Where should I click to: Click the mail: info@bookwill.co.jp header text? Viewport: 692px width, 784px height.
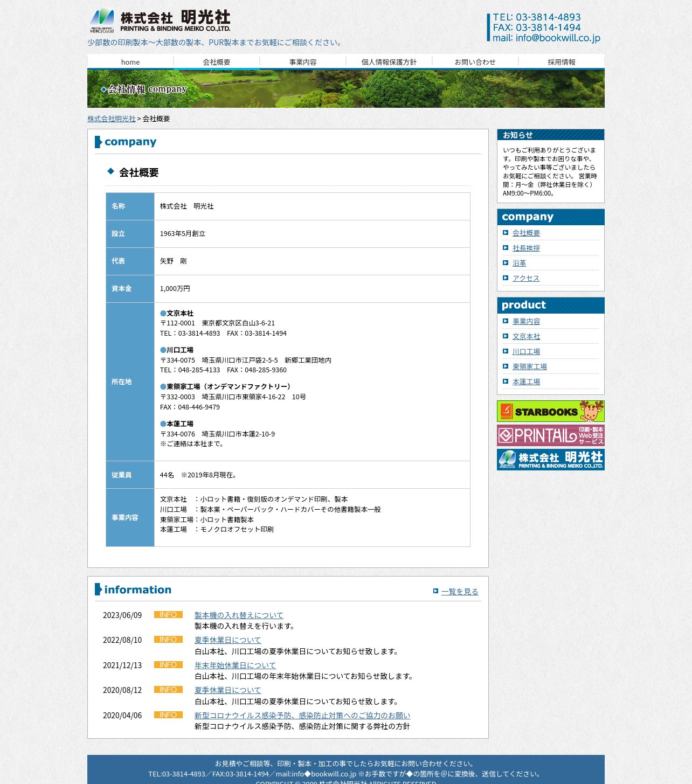pos(546,38)
